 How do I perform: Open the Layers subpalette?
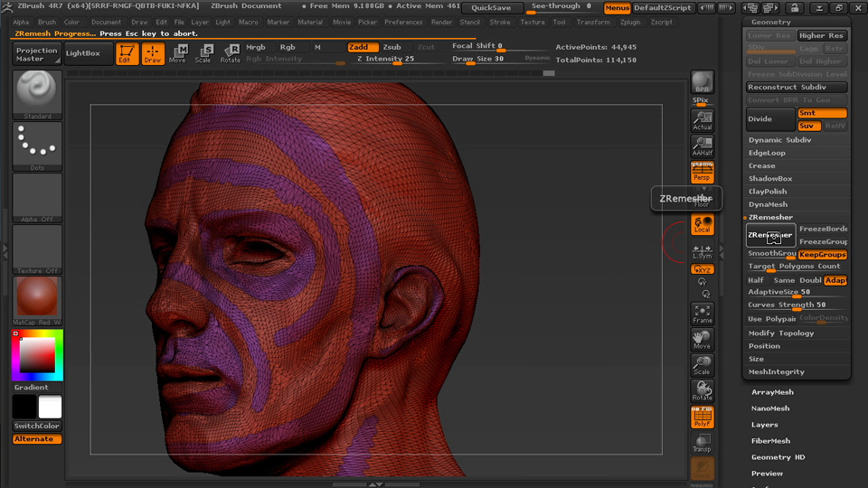(764, 425)
